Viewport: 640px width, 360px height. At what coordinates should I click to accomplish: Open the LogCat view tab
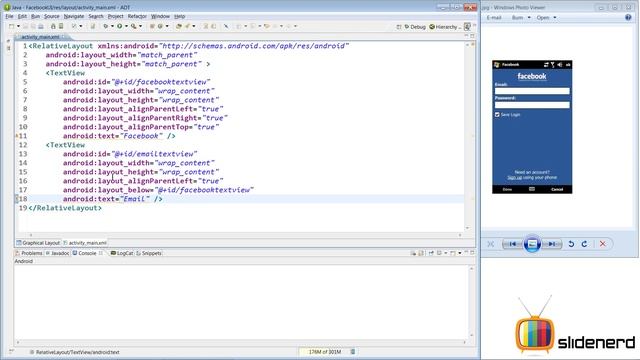(x=122, y=253)
